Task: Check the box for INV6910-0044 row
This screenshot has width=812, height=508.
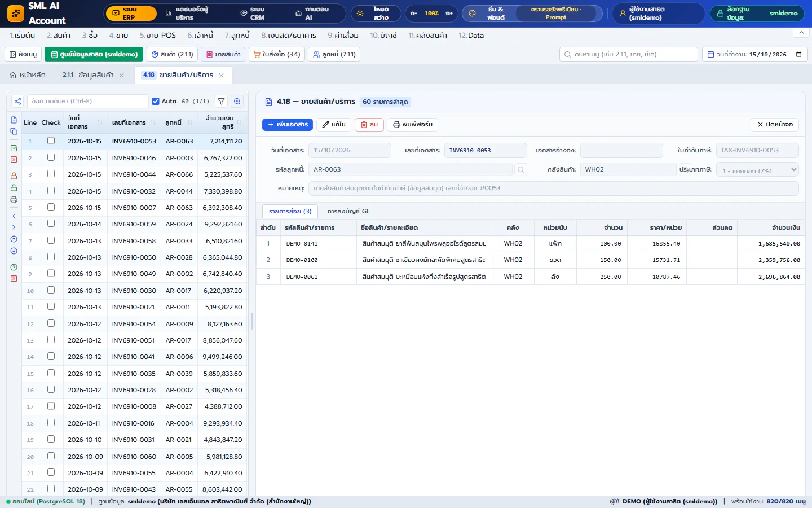Action: click(51, 174)
